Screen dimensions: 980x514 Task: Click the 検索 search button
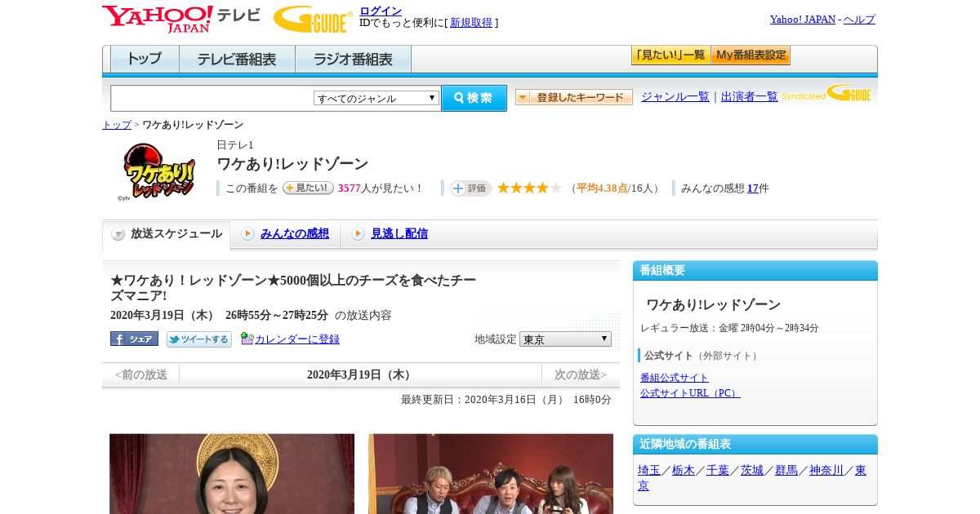[474, 98]
